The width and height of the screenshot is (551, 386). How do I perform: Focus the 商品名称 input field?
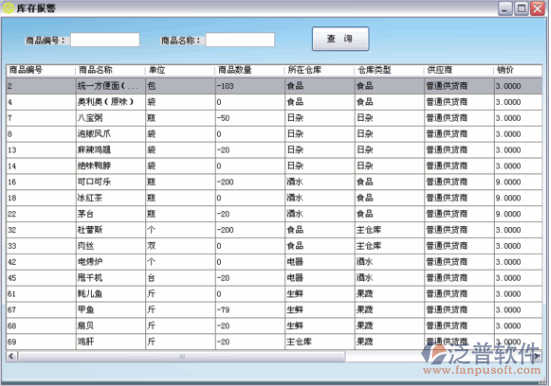(x=240, y=40)
